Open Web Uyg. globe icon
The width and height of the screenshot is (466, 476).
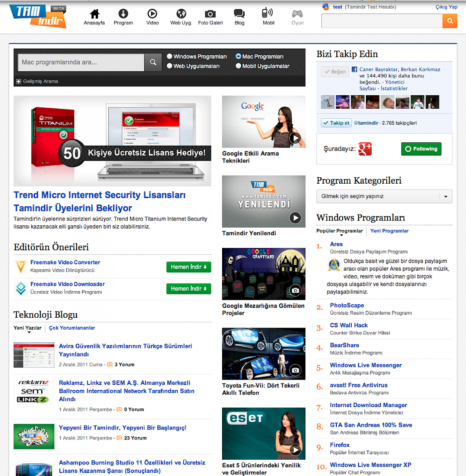pyautogui.click(x=181, y=14)
